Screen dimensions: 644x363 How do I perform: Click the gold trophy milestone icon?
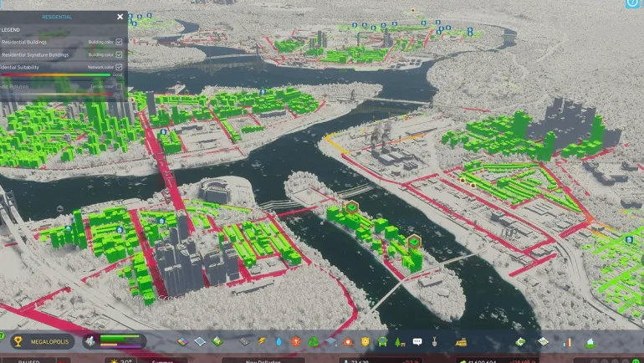point(18,341)
